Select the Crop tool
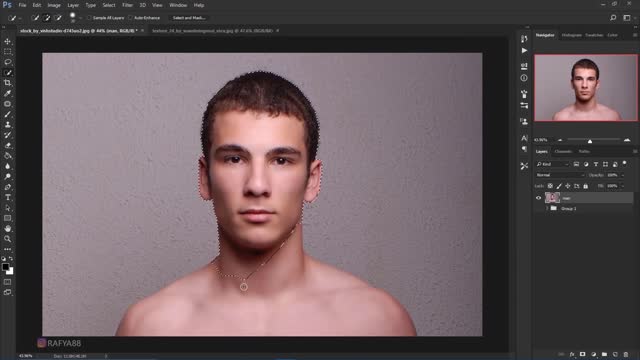The image size is (640, 360). pos(7,83)
